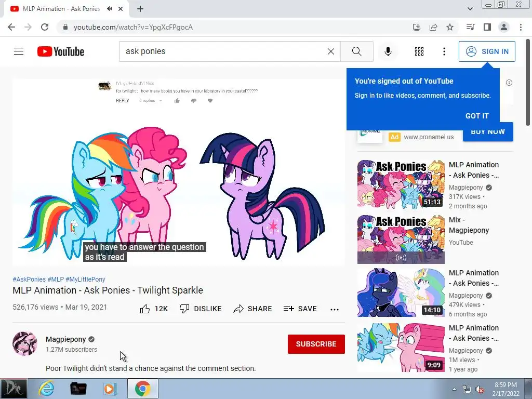The image size is (532, 399).
Task: Open the SHARE dialog
Action: (253, 309)
